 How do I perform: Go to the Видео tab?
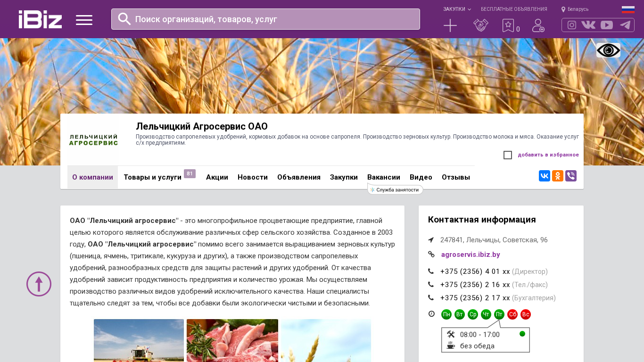point(421,177)
